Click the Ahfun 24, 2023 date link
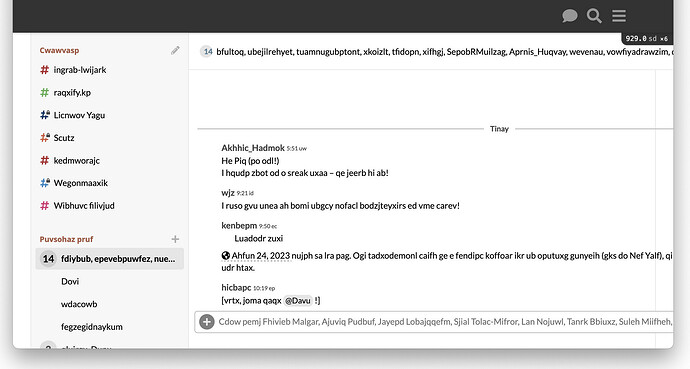The height and width of the screenshot is (369, 690). [x=261, y=256]
